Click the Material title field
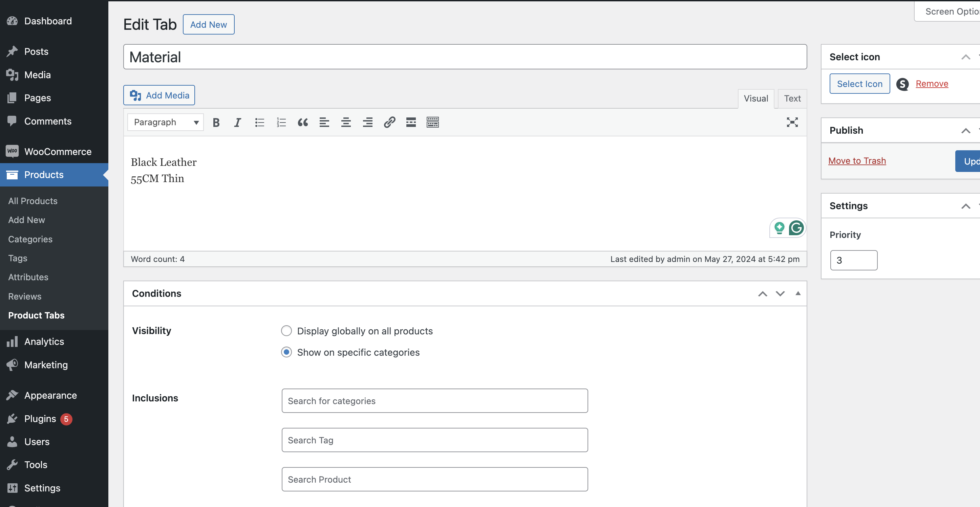Screen dimensions: 980x507 [465, 57]
